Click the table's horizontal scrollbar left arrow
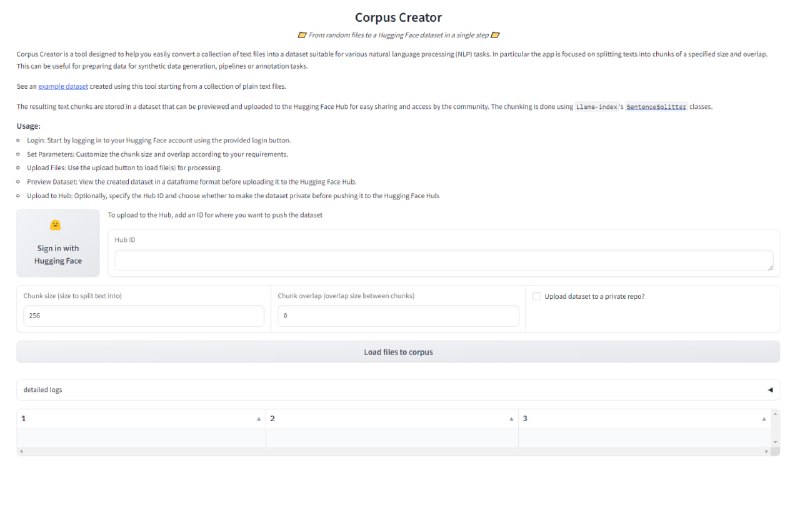Image resolution: width=800 pixels, height=530 pixels. [20, 452]
